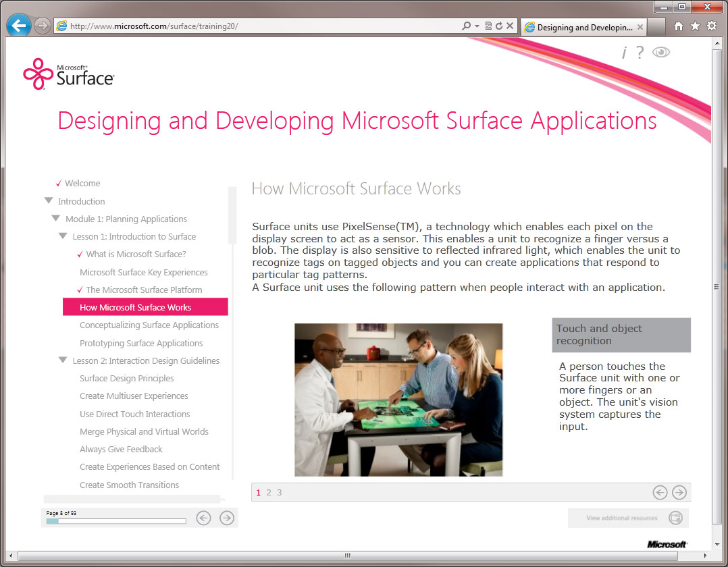Screen dimensions: 728x567
Task: Toggle the compatibility view icon
Action: (x=488, y=26)
